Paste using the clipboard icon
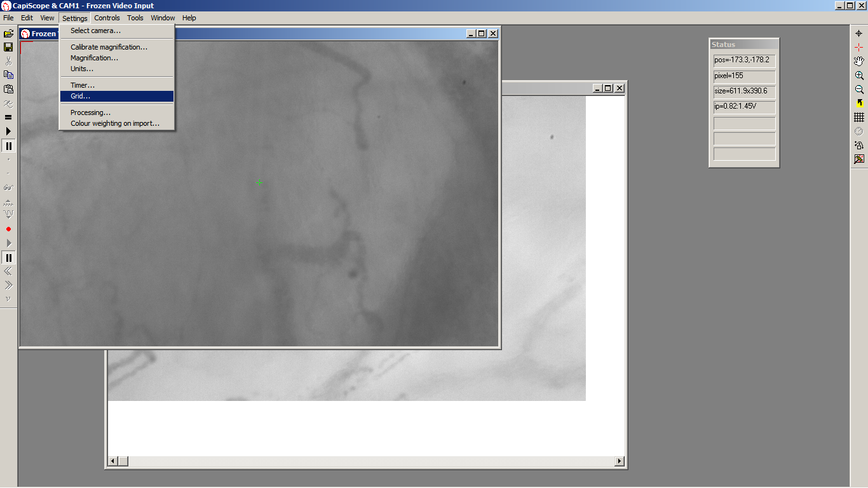 coord(8,89)
